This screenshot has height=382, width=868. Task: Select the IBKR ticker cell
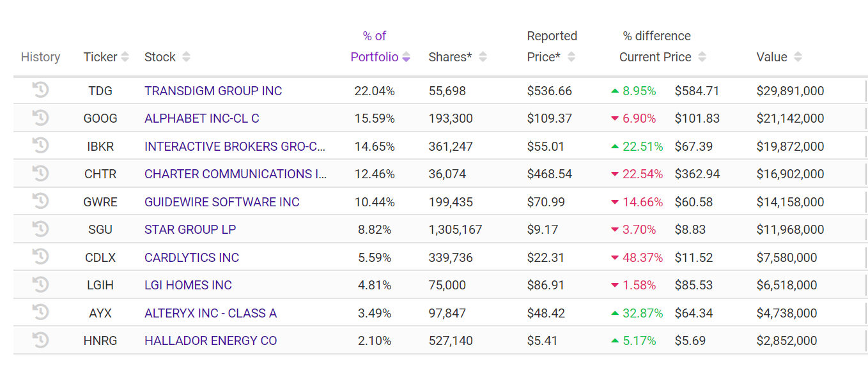pos(100,146)
